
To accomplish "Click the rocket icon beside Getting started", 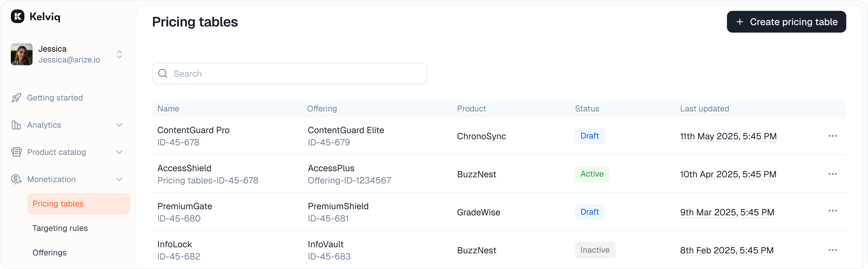I will pos(16,98).
